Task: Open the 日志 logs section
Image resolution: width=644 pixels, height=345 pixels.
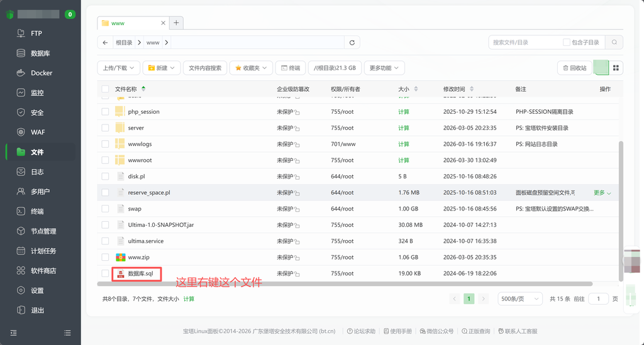Action: pyautogui.click(x=37, y=172)
